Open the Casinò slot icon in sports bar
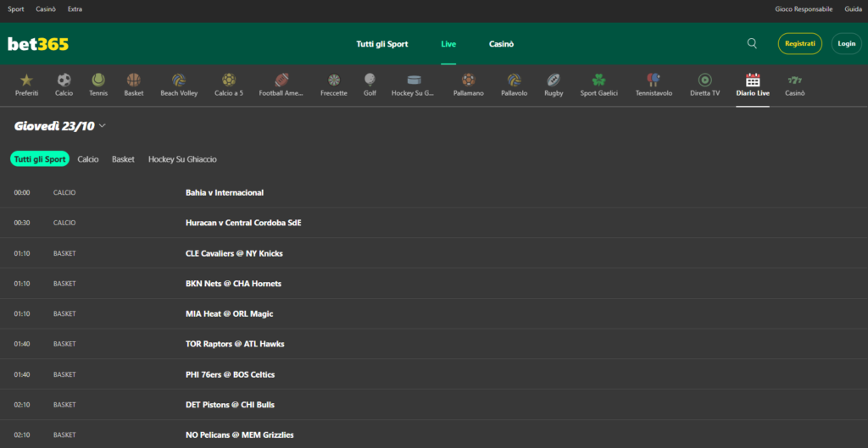 794,80
